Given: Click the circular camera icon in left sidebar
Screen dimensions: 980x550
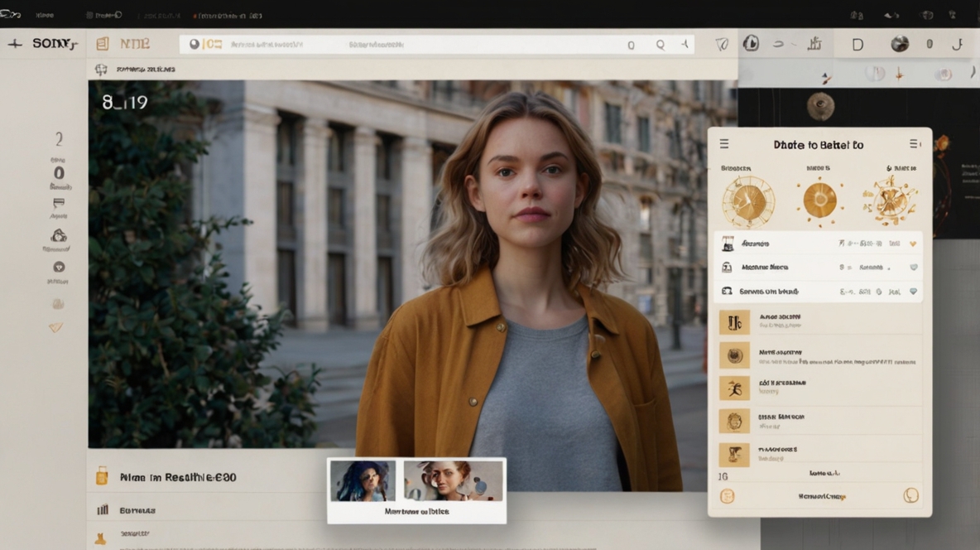Looking at the screenshot, I should pyautogui.click(x=59, y=267).
